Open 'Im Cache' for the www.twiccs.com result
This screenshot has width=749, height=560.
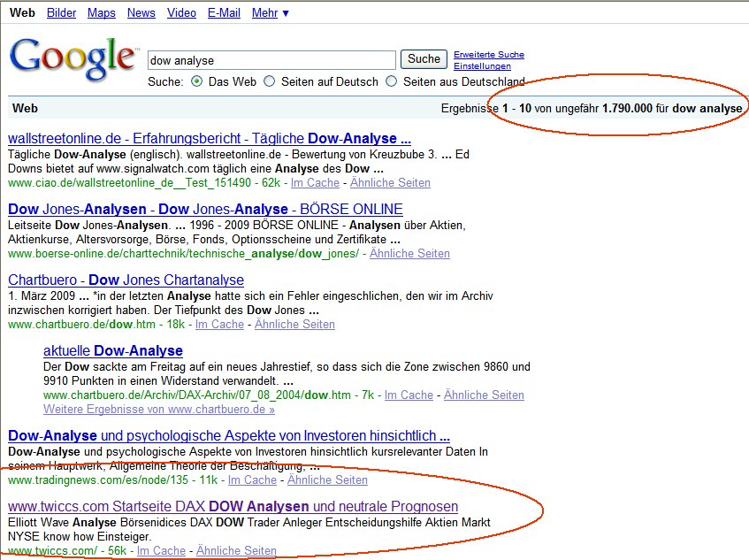(161, 551)
